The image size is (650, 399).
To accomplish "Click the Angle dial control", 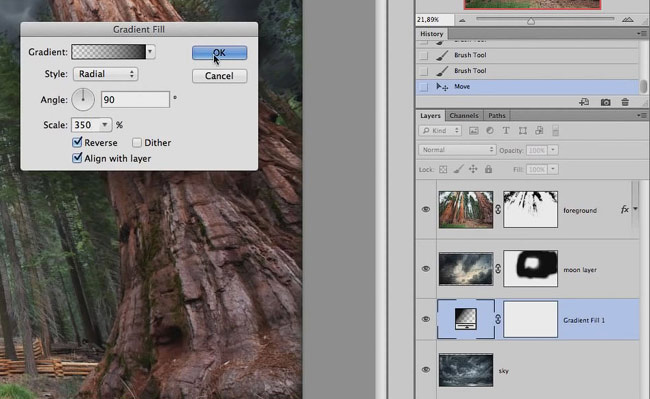I will (x=83, y=99).
